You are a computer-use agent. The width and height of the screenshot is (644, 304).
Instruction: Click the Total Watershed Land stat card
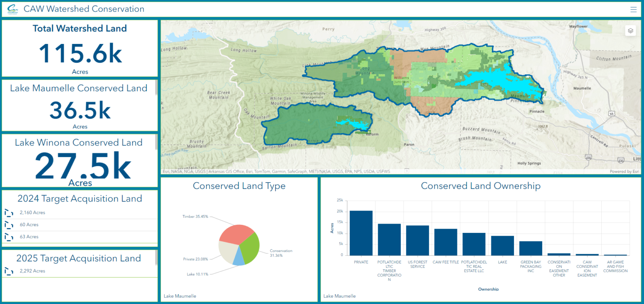80,48
